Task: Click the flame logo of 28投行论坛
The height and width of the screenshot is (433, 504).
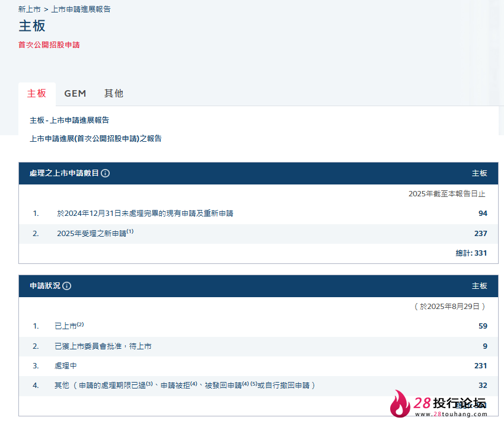Action: [x=400, y=405]
